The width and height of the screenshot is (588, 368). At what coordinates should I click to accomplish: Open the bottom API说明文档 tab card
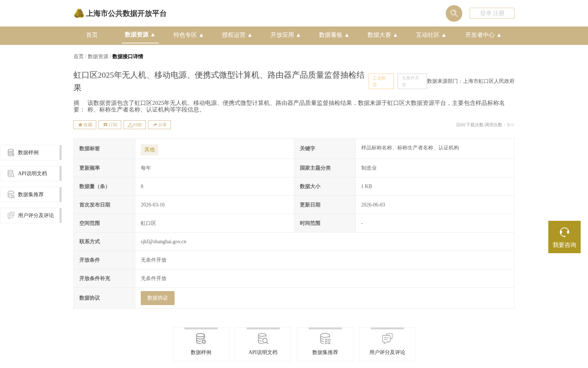(263, 344)
